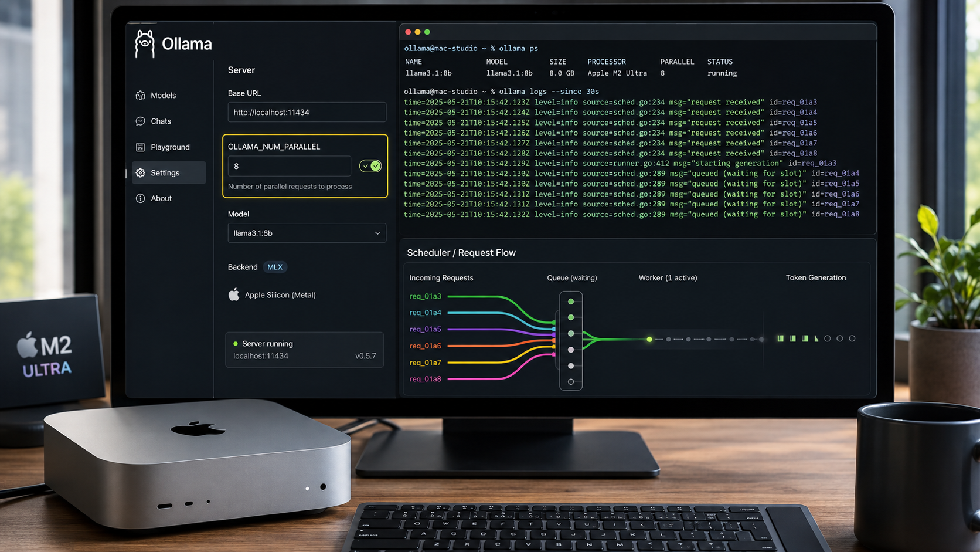Image resolution: width=980 pixels, height=552 pixels.
Task: Click the "request received" log line for req_01a7
Action: pyautogui.click(x=610, y=143)
